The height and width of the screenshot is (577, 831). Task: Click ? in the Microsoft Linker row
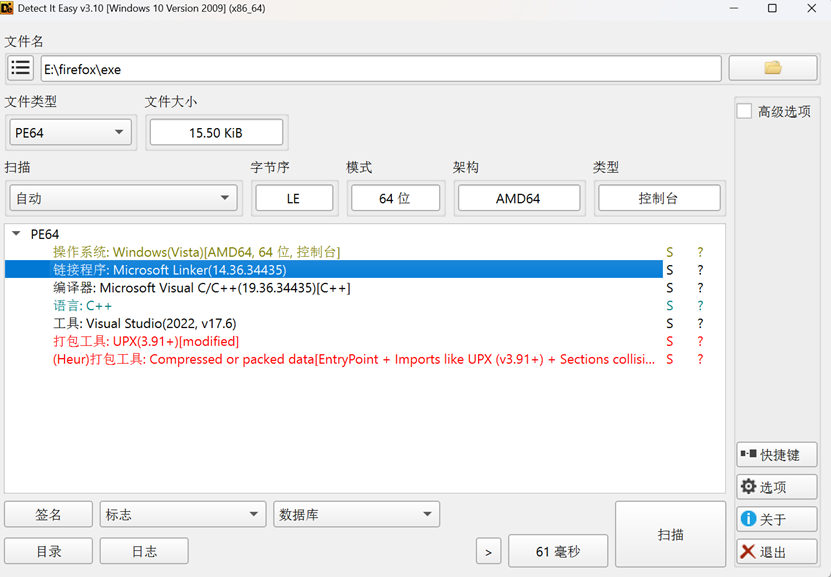(x=700, y=270)
